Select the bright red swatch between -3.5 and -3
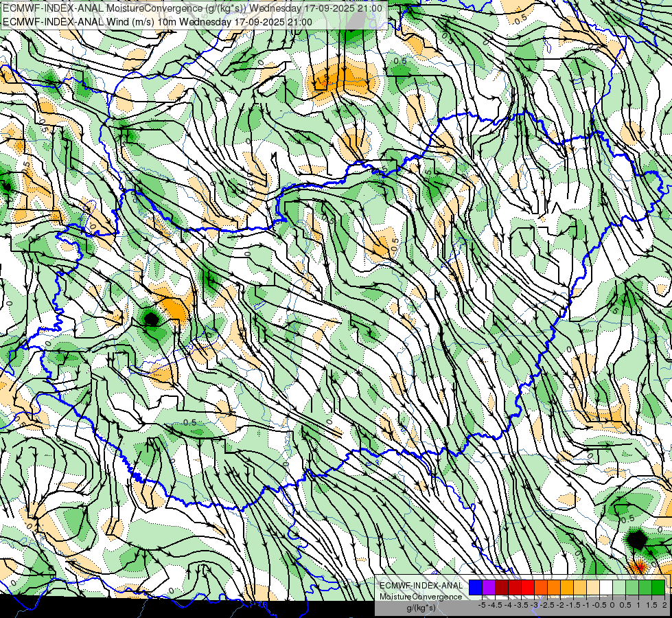Image resolution: width=672 pixels, height=618 pixels. [x=528, y=588]
